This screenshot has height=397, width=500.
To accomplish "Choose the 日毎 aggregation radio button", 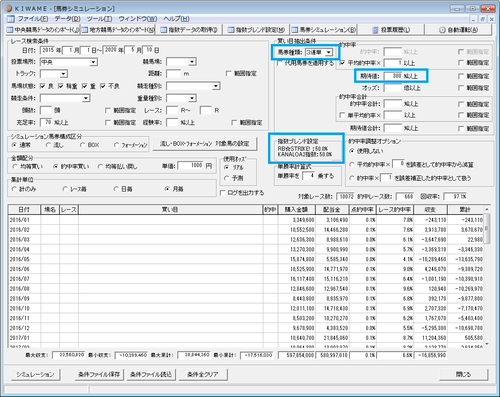I will [116, 189].
